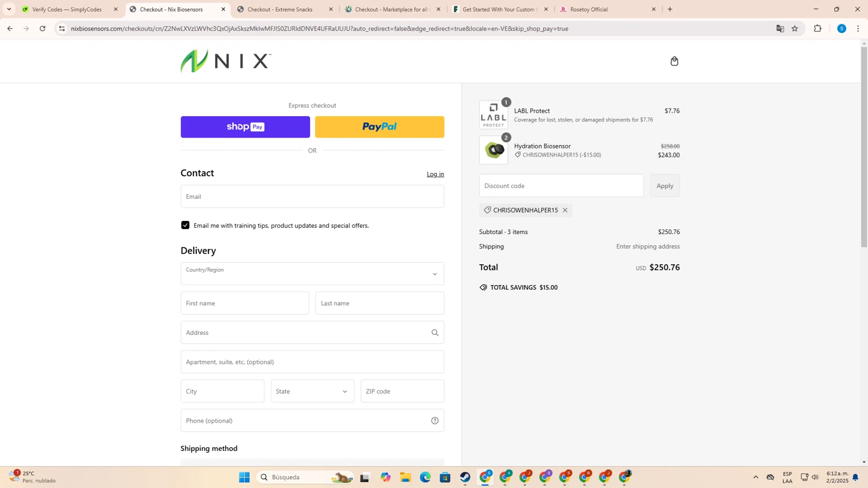Open the browser extensions puzzle icon
868x488 pixels.
coord(818,28)
